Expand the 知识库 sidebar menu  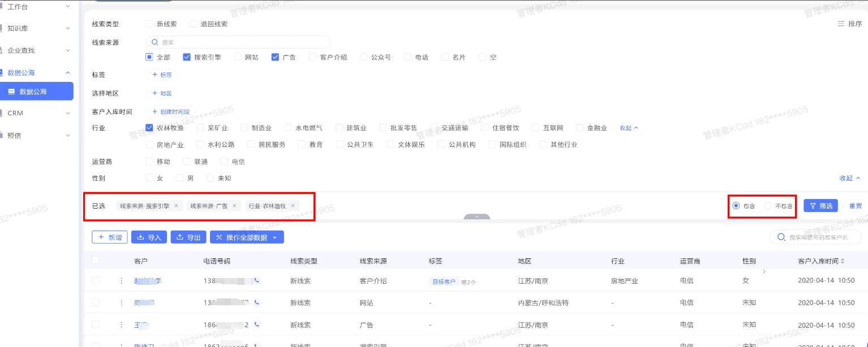(37, 28)
